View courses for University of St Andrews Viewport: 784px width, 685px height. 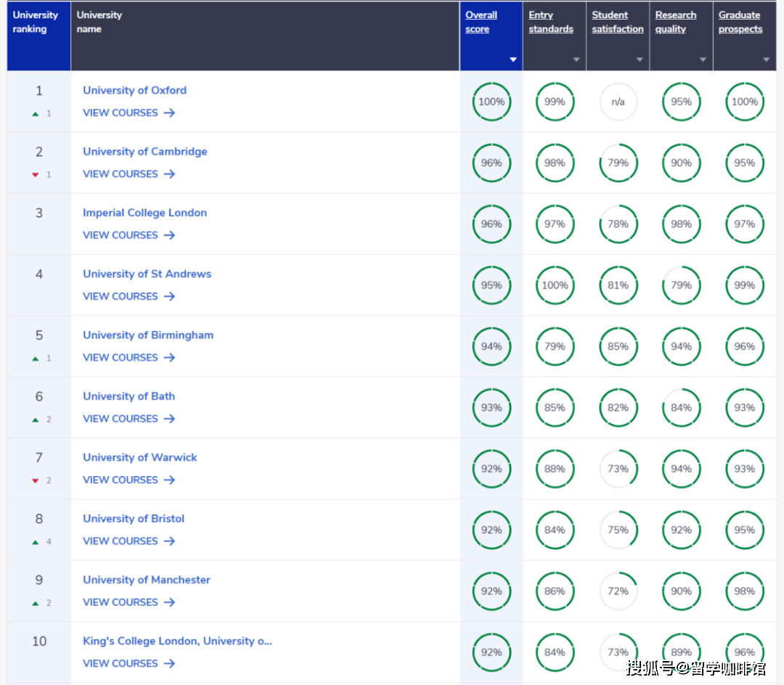tap(129, 296)
